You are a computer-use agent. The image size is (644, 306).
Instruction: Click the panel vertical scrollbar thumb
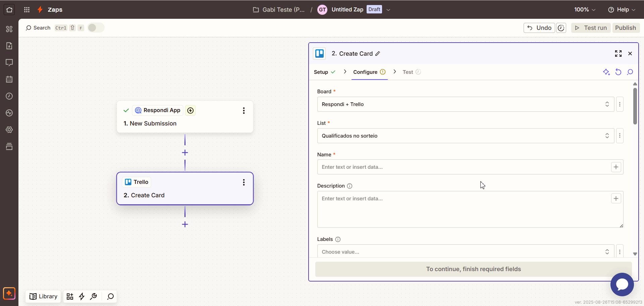[x=635, y=106]
